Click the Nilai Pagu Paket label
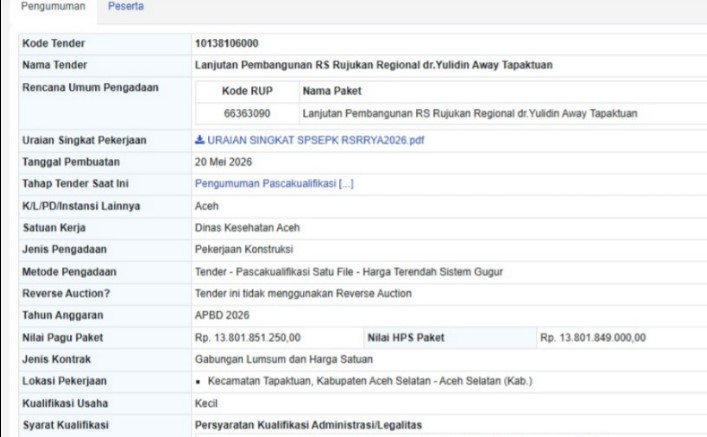This screenshot has width=707, height=437. pyautogui.click(x=63, y=337)
